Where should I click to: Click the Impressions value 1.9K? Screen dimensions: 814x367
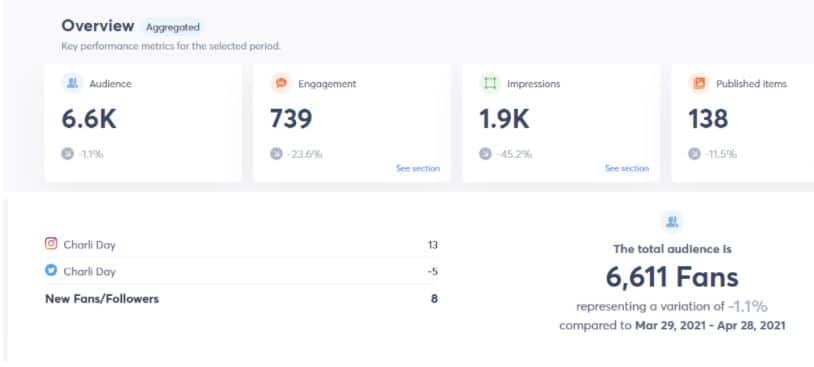[x=504, y=119]
